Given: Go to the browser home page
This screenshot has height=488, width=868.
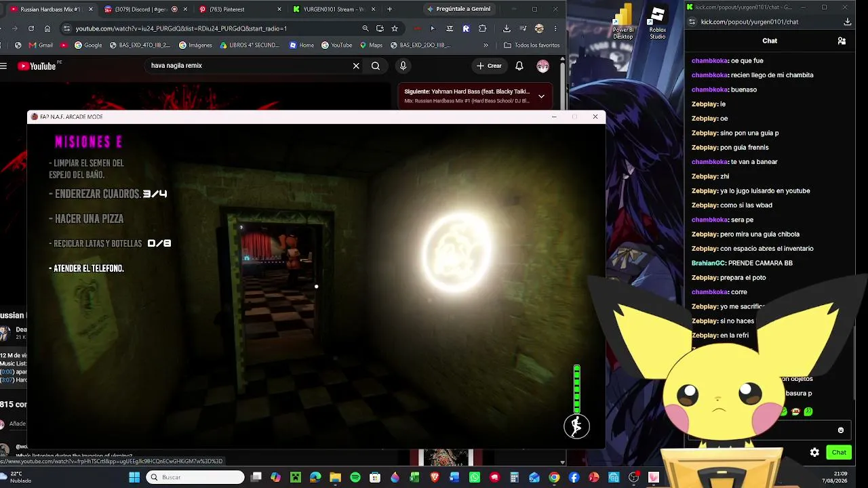Looking at the screenshot, I should click(47, 28).
